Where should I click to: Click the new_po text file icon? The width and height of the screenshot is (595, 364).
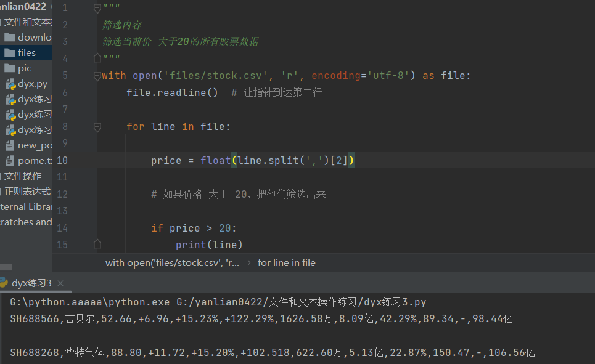click(x=10, y=145)
